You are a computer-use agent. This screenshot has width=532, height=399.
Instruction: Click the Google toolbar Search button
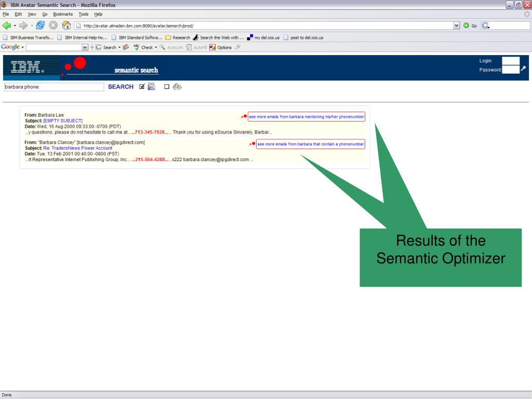106,47
